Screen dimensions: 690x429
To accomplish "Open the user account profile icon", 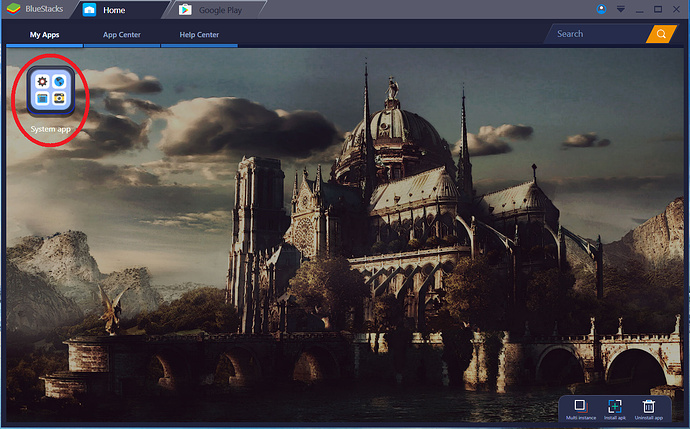I will tap(601, 9).
